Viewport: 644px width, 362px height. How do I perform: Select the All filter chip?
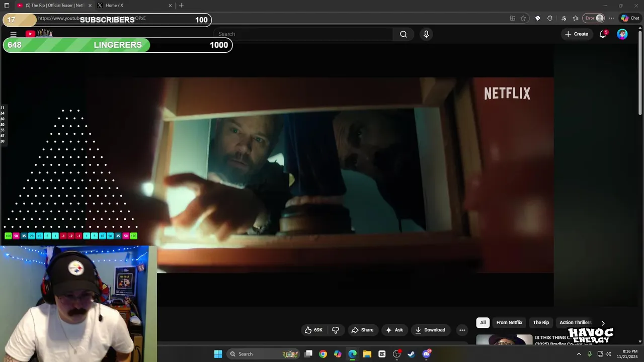pos(483,323)
